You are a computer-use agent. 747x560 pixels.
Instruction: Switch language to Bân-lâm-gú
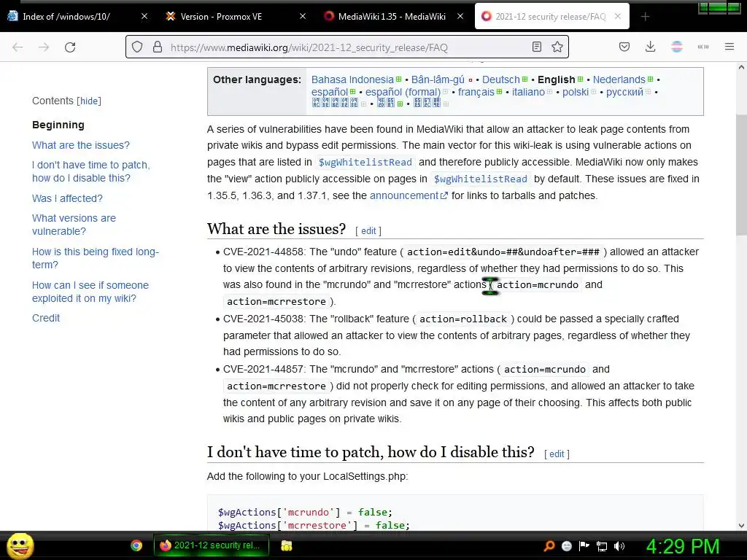438,79
